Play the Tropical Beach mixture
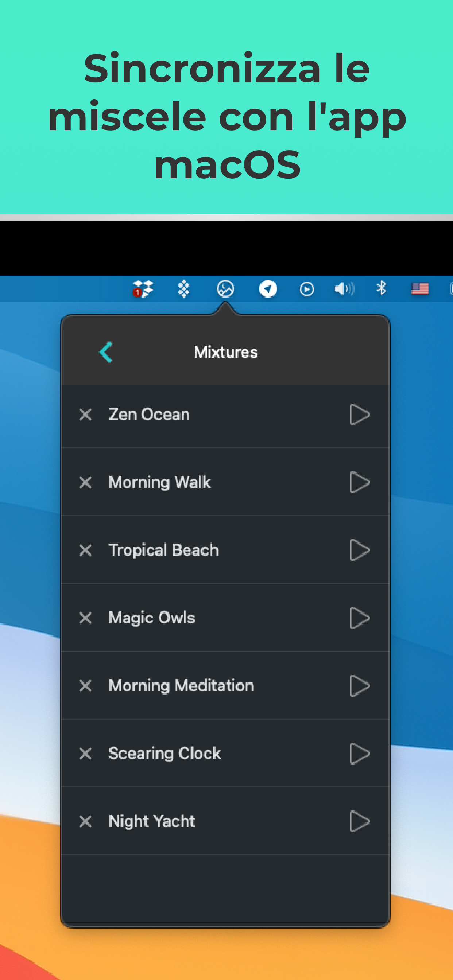The height and width of the screenshot is (980, 453). tap(359, 550)
